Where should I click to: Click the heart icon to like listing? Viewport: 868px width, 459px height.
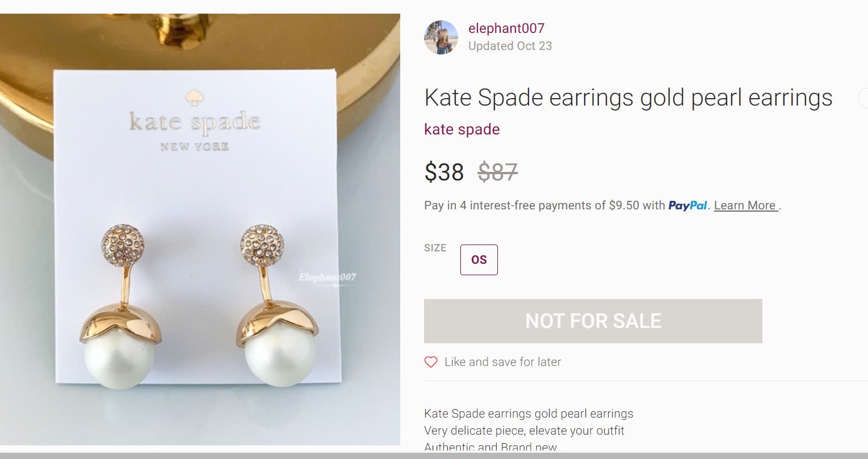431,362
